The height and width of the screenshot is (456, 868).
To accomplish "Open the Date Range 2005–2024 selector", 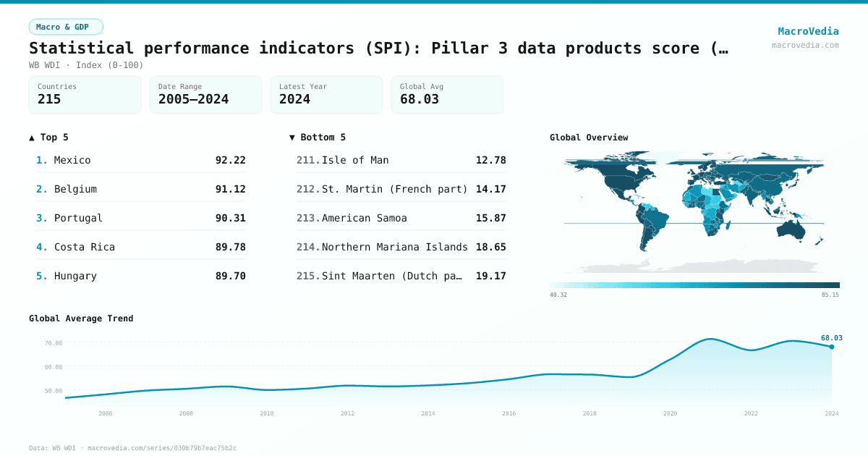I will click(205, 95).
